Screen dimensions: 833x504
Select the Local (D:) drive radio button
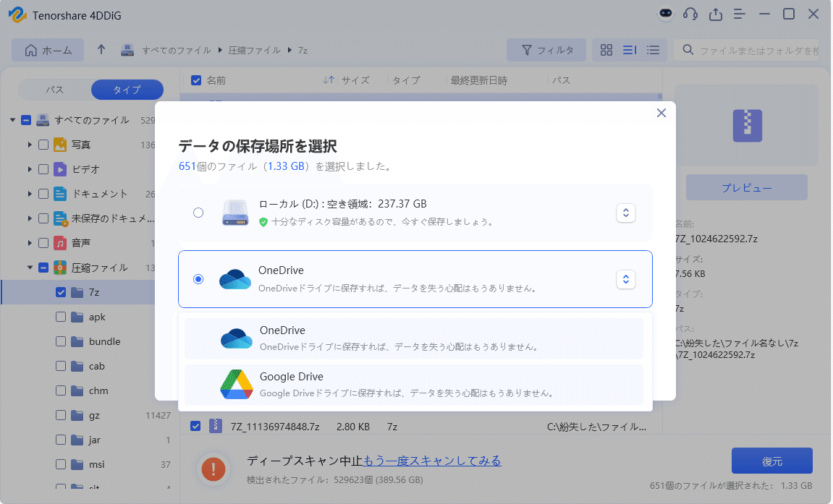[x=198, y=213]
